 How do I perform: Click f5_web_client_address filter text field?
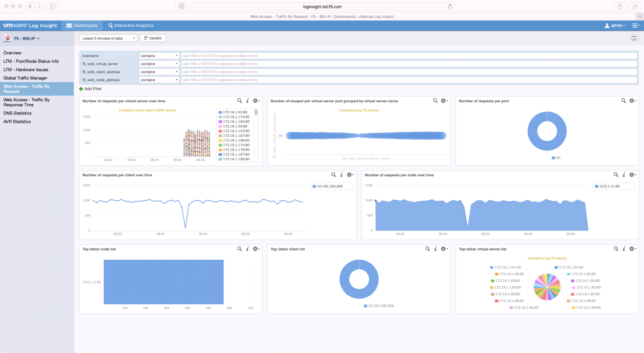click(x=409, y=72)
